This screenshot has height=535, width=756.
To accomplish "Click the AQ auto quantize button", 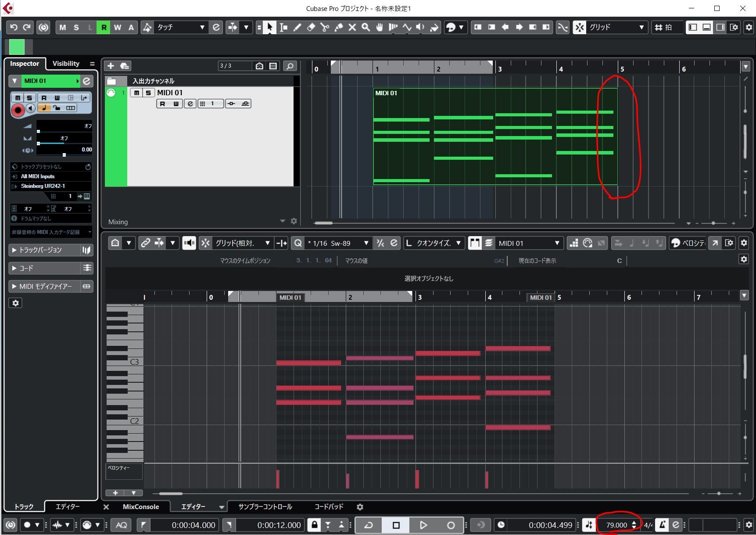I will (x=122, y=525).
